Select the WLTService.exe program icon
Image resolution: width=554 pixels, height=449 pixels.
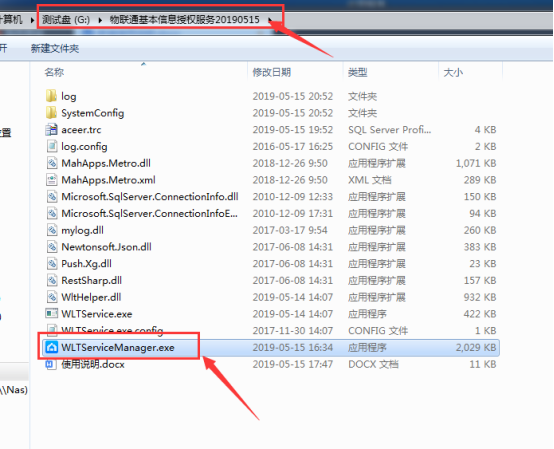pyautogui.click(x=51, y=313)
